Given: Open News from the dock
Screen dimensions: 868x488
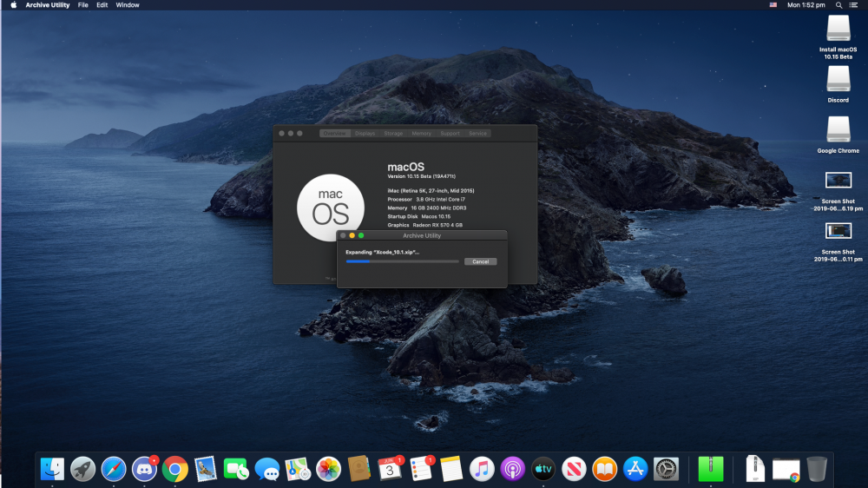Looking at the screenshot, I should [x=574, y=469].
